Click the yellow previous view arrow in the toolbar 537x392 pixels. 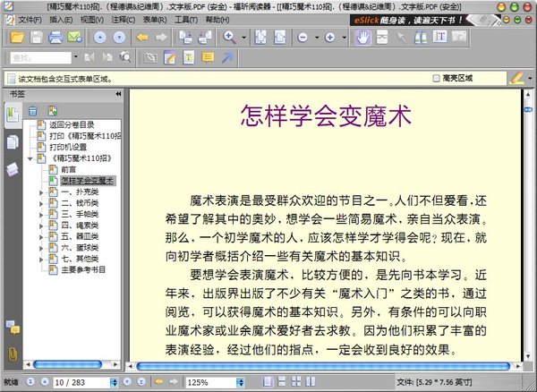[142, 38]
